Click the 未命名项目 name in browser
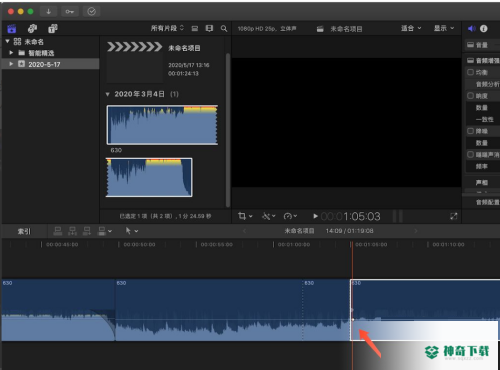Viewport: 500px width, 370px height. [x=184, y=48]
